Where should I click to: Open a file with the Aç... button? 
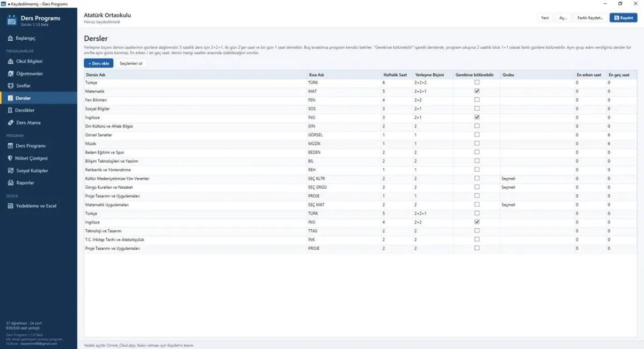pos(563,18)
